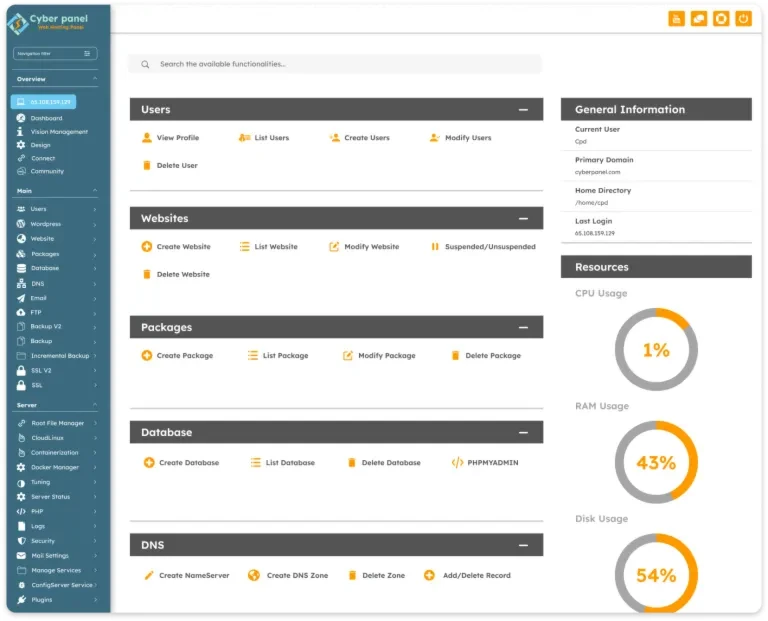Click the Create Users icon
Image resolution: width=768 pixels, height=621 pixels.
[x=335, y=138]
